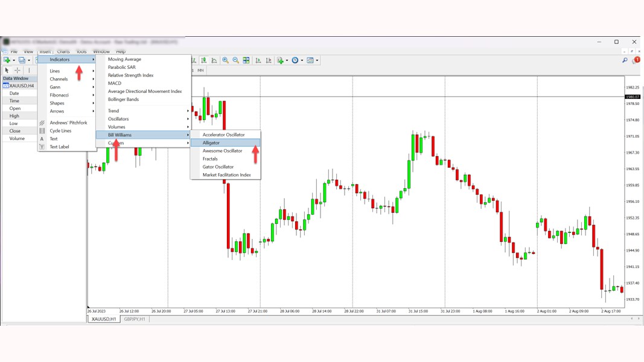The width and height of the screenshot is (644, 362).
Task: Open the Help menu
Action: pos(120,51)
